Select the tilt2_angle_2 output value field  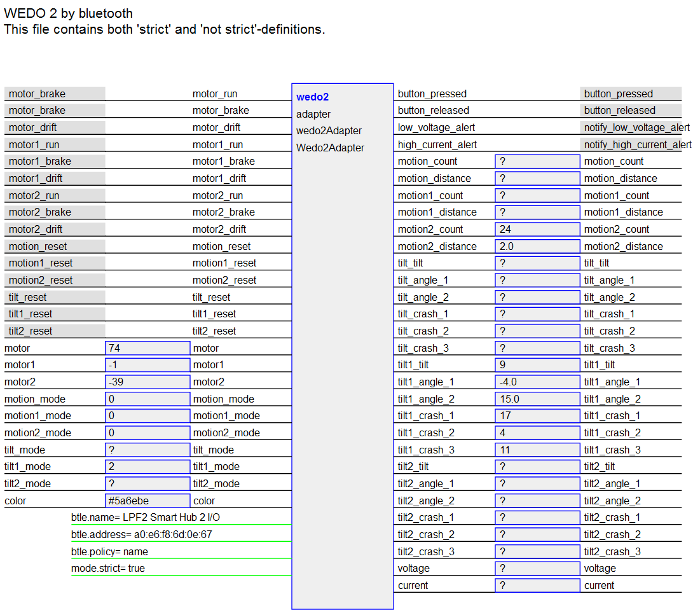click(x=537, y=501)
